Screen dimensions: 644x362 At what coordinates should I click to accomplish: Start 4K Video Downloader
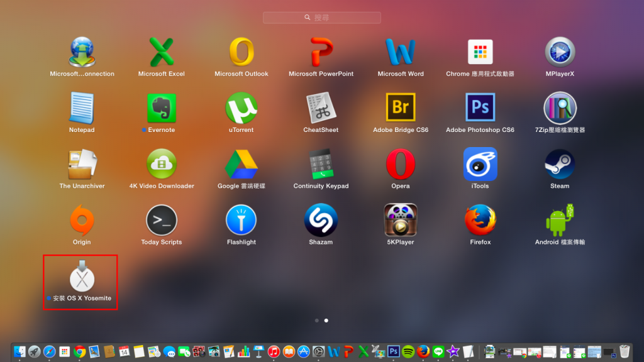pyautogui.click(x=162, y=165)
